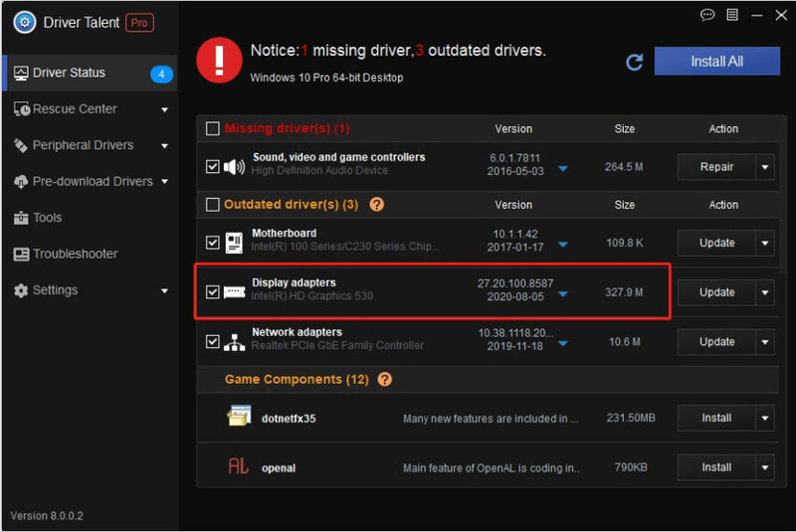
Task: Click the driver list vertical scrollbar
Action: (783, 194)
